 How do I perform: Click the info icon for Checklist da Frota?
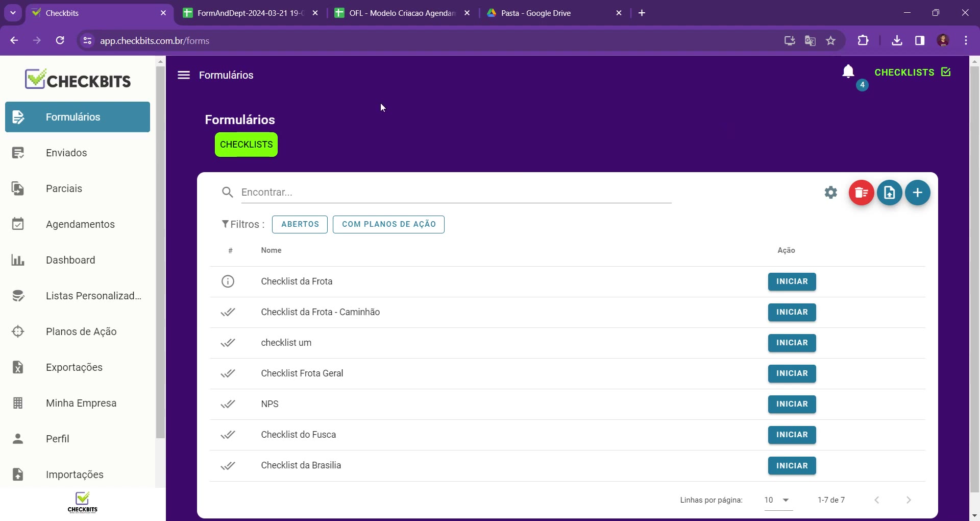click(228, 281)
